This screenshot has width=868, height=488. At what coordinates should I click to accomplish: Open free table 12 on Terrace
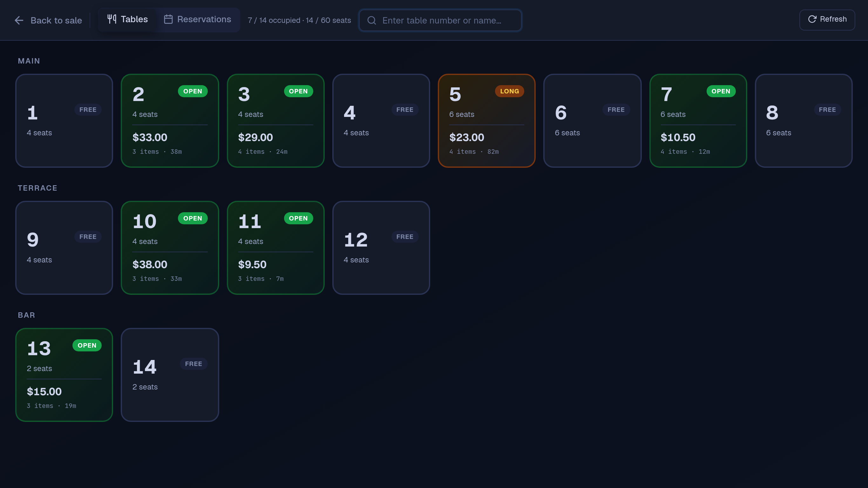[381, 248]
